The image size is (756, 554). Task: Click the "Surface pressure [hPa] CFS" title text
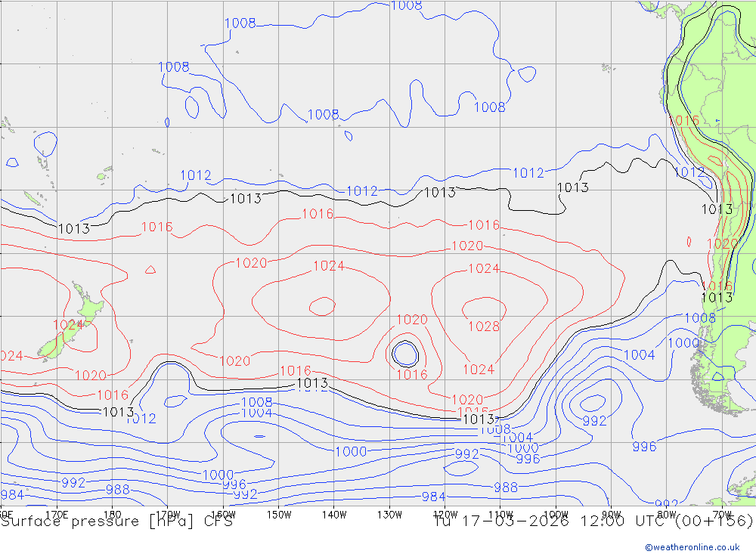[x=116, y=522]
